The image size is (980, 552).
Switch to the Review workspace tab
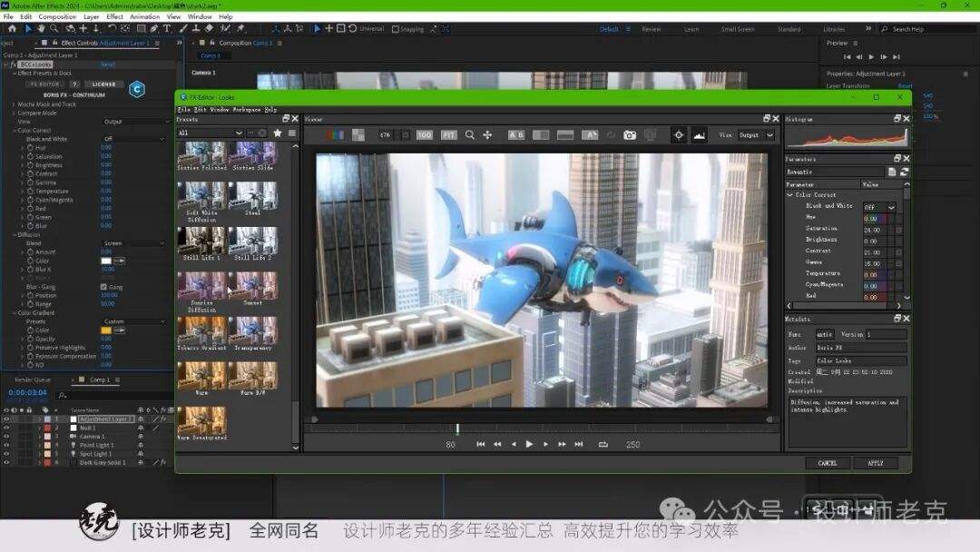point(651,29)
